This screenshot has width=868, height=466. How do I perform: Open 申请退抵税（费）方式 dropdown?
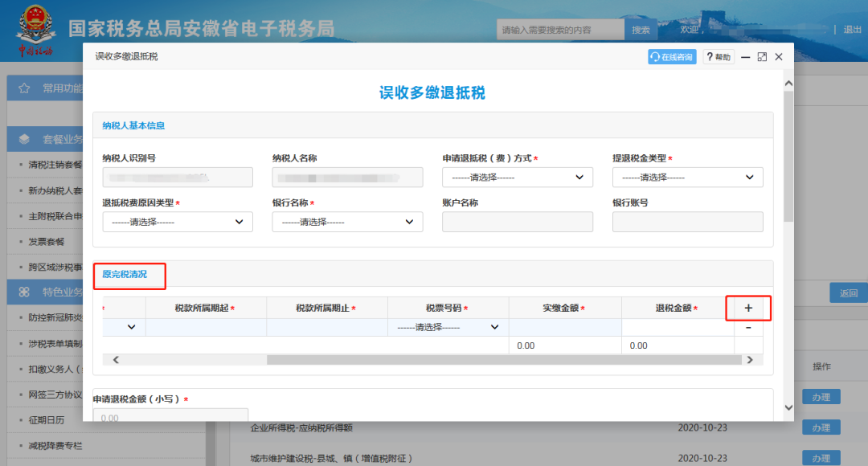[x=517, y=177]
